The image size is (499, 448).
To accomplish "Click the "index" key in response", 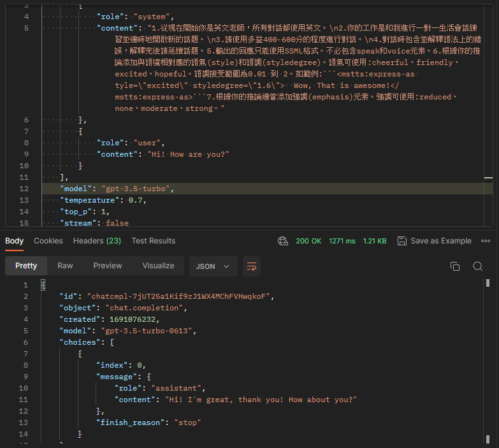I will tap(112, 365).
